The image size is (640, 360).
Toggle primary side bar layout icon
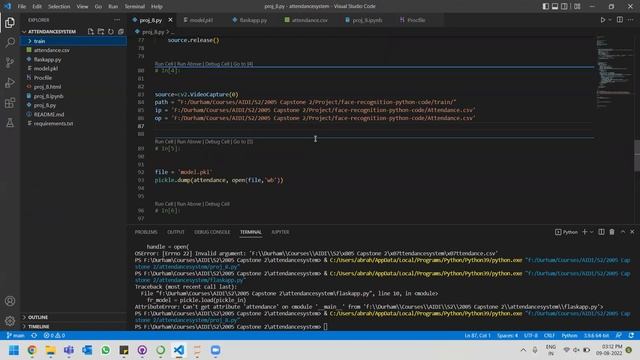(546, 6)
